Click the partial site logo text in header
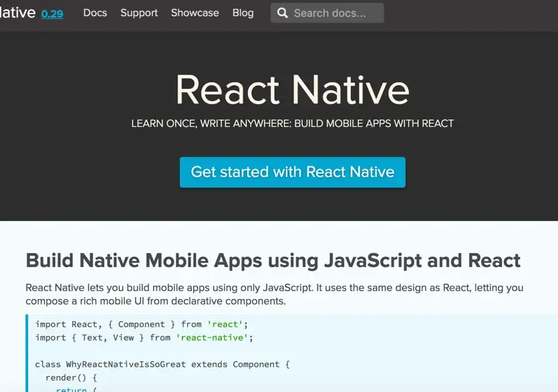This screenshot has height=392, width=558. click(x=18, y=13)
